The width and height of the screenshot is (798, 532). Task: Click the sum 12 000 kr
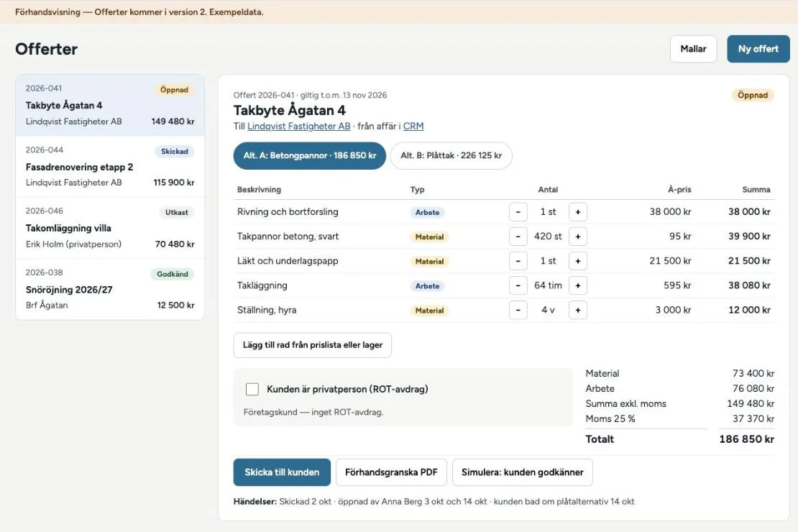[749, 310]
